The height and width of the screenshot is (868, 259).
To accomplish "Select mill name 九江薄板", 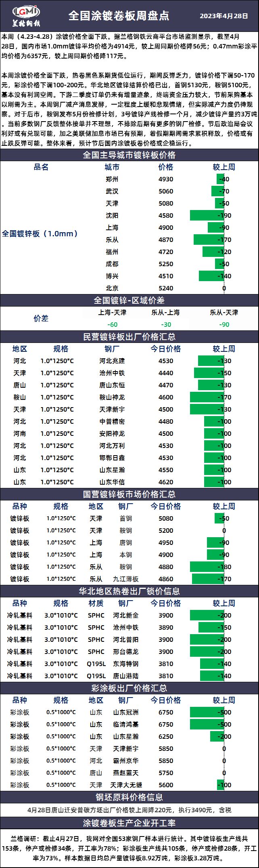I will [x=125, y=579].
